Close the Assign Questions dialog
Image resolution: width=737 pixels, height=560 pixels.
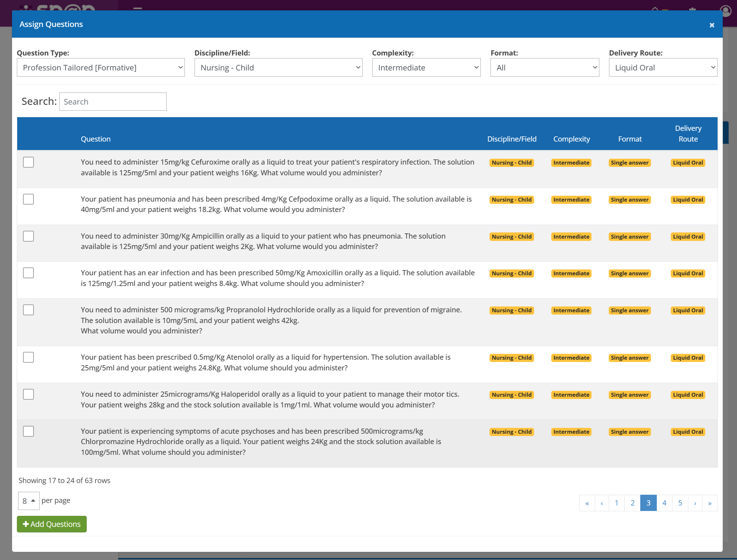[x=712, y=25]
